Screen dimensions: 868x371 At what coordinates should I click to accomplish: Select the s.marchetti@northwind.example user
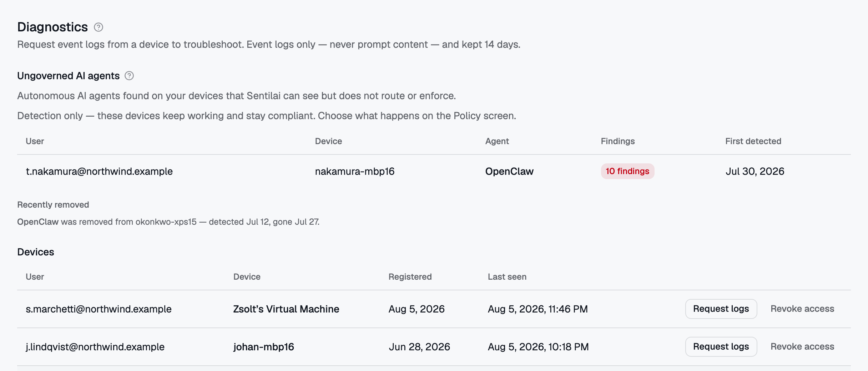[99, 309]
